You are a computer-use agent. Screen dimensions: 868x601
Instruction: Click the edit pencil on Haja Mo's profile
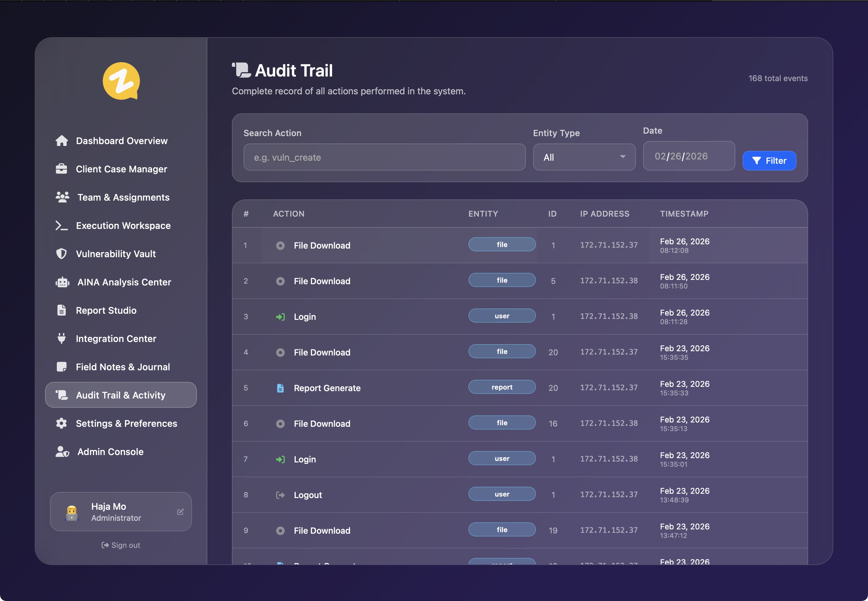click(x=181, y=512)
